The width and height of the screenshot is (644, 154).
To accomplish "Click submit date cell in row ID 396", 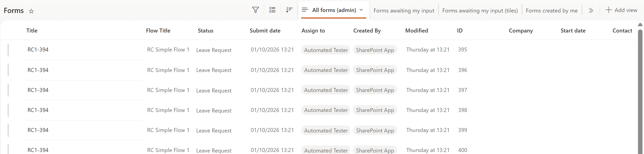I will [x=272, y=70].
